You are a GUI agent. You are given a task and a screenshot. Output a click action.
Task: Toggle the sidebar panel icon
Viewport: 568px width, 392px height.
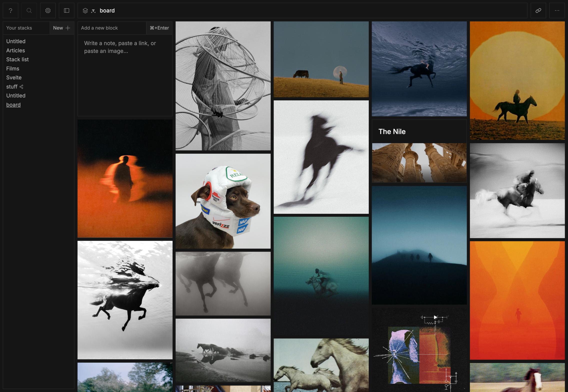[x=66, y=10]
